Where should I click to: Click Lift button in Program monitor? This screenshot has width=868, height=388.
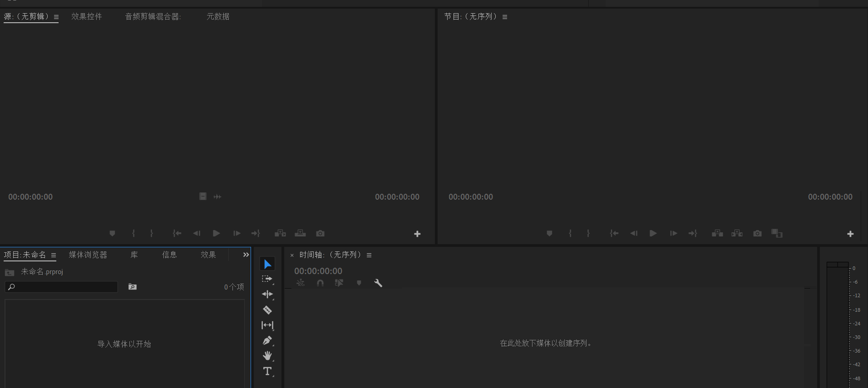(x=717, y=233)
